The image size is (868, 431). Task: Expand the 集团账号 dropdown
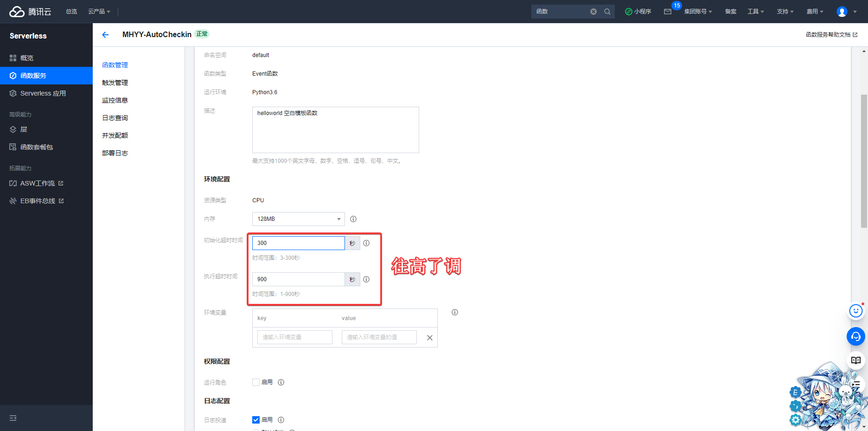698,12
